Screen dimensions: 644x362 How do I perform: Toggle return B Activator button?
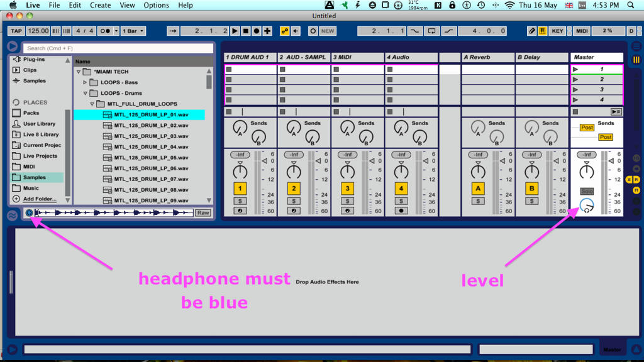tap(532, 189)
